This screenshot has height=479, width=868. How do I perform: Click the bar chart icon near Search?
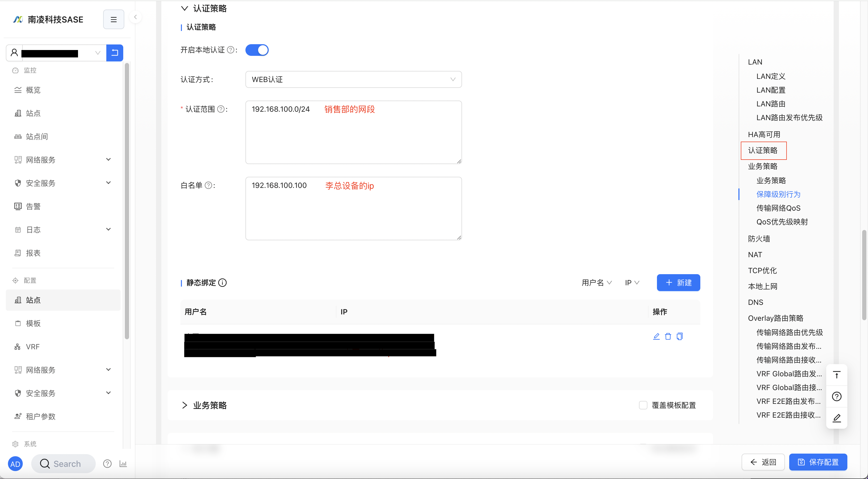pos(123,464)
